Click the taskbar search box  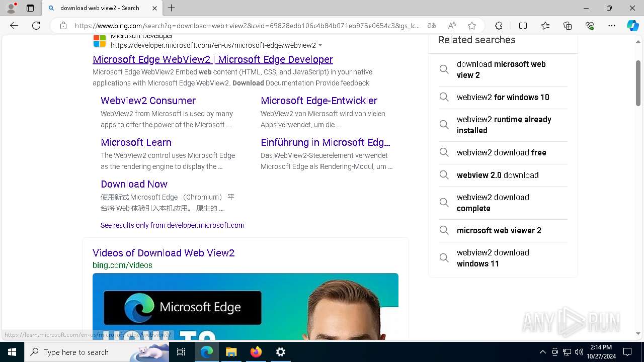point(97,352)
